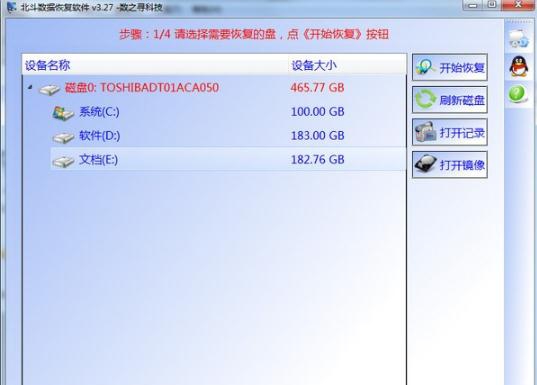This screenshot has width=537, height=385.
Task: Close the 北斗数据恢复软件 window
Action: coord(518,5)
